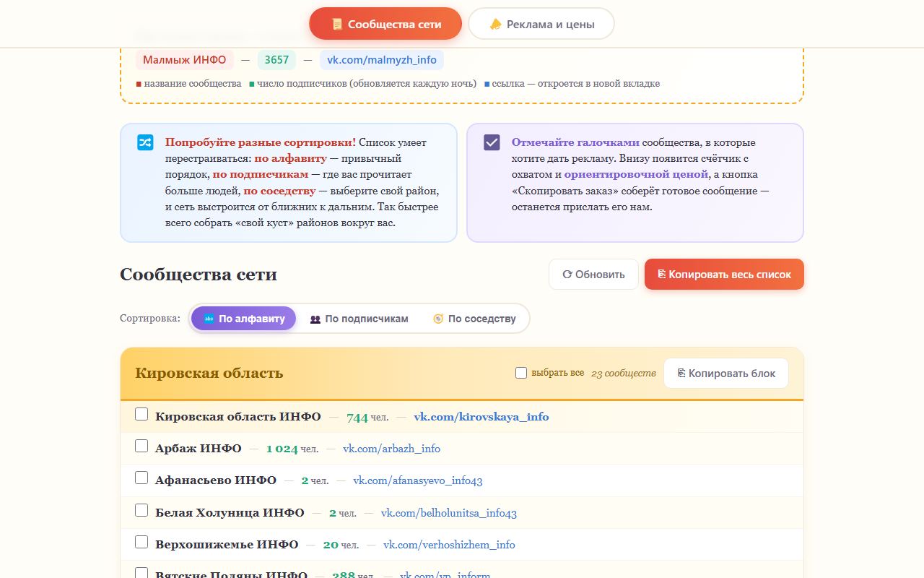Open link vk.com/verhoshizhem_info
The height and width of the screenshot is (578, 924).
pyautogui.click(x=449, y=545)
